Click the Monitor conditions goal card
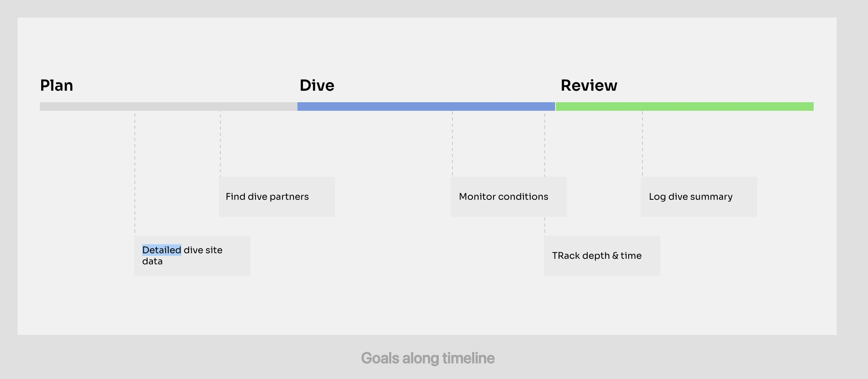 pos(508,197)
